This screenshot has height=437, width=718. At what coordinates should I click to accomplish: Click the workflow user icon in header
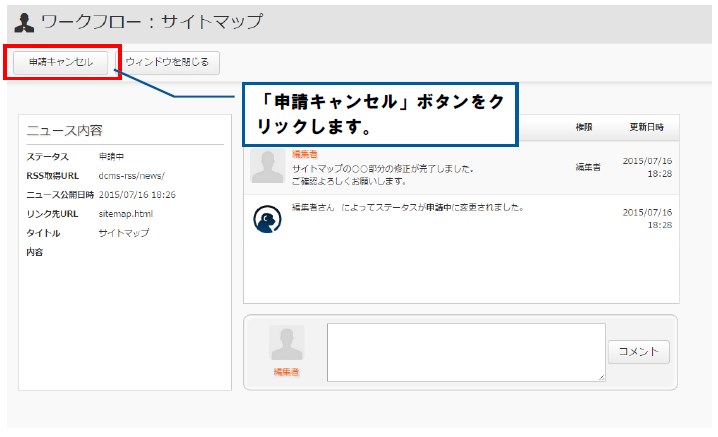tap(24, 23)
